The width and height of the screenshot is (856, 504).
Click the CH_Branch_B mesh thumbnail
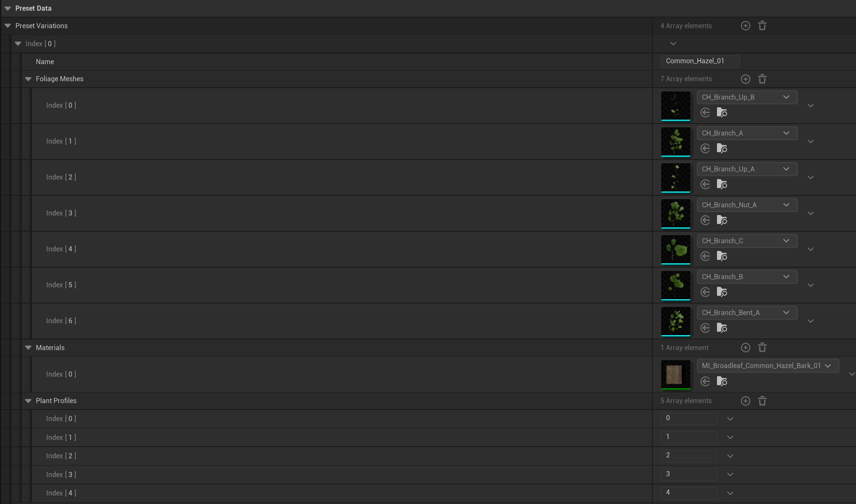(675, 285)
